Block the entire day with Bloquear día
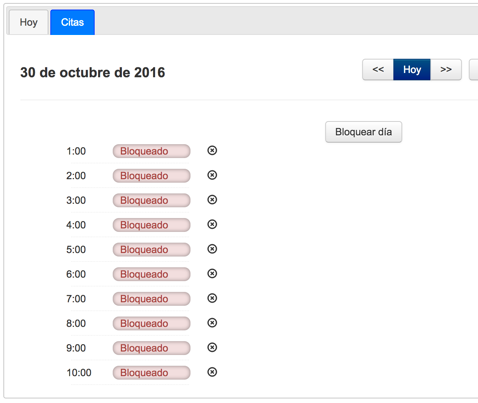This screenshot has height=403, width=478. (x=364, y=132)
